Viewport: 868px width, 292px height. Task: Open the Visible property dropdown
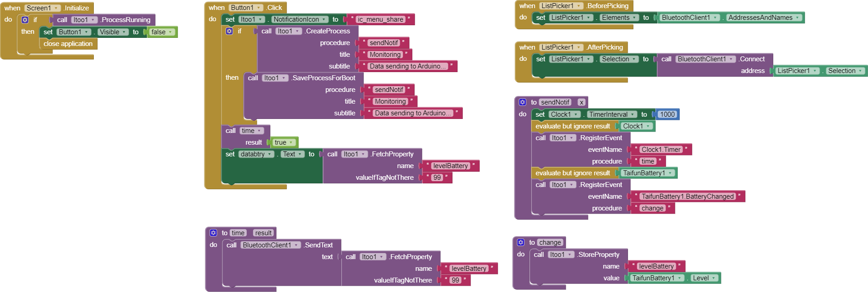point(113,32)
